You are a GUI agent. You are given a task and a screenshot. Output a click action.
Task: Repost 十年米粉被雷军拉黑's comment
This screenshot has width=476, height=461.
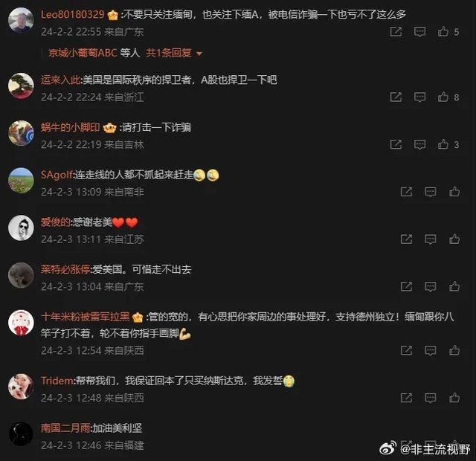coord(407,350)
